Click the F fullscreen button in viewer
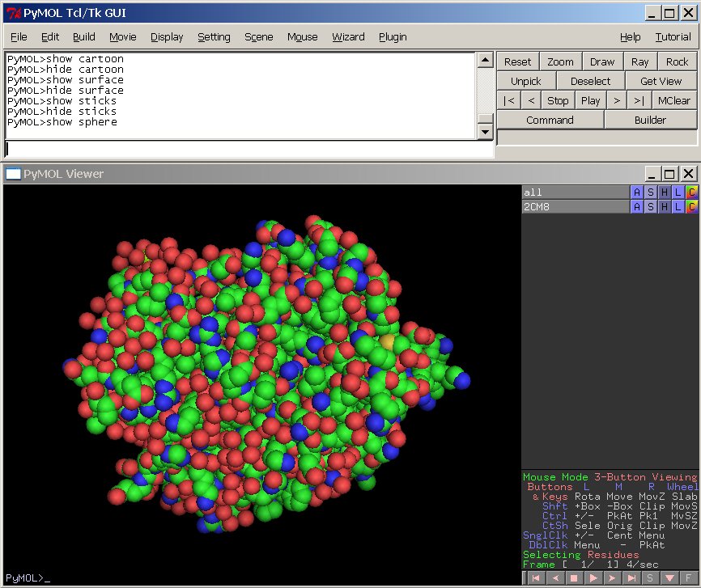This screenshot has height=588, width=701. point(689,578)
